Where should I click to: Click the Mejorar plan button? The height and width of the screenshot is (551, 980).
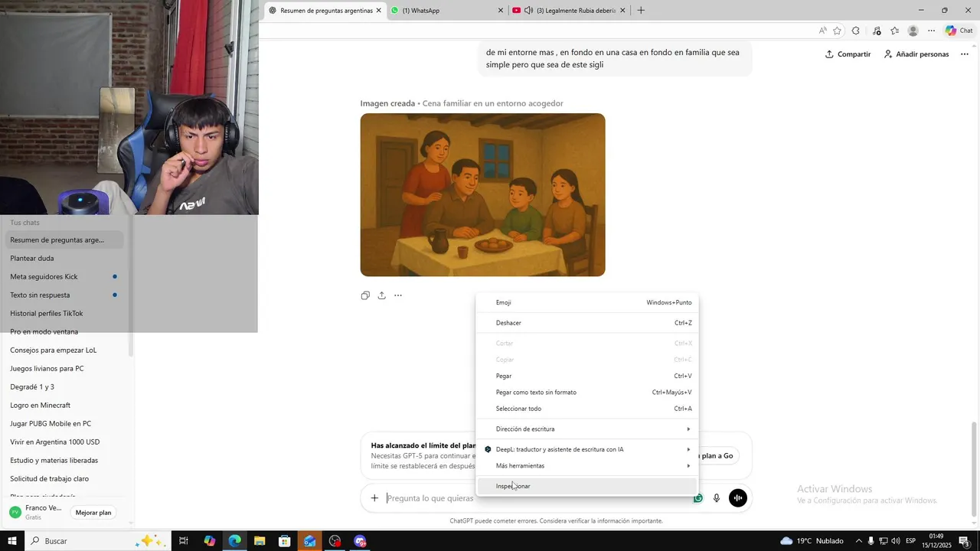[93, 513]
